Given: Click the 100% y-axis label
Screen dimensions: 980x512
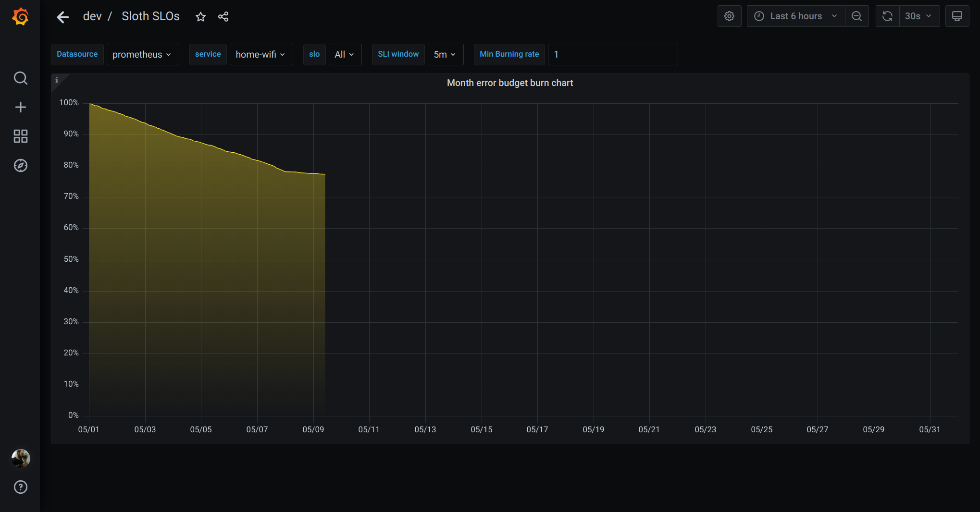Looking at the screenshot, I should coord(69,102).
